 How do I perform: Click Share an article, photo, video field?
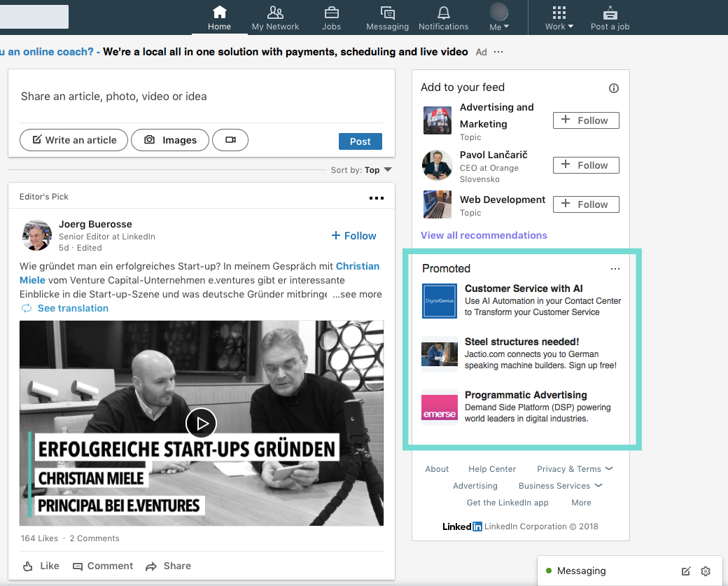[201, 96]
